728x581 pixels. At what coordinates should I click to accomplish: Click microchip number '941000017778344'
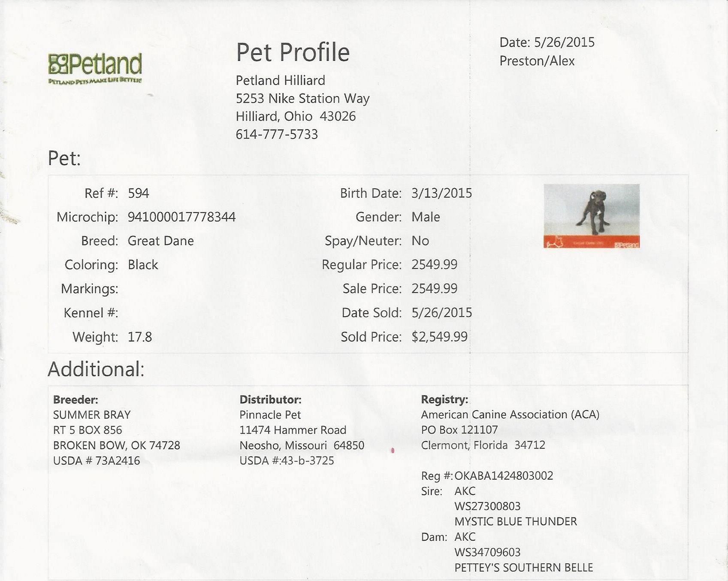181,217
